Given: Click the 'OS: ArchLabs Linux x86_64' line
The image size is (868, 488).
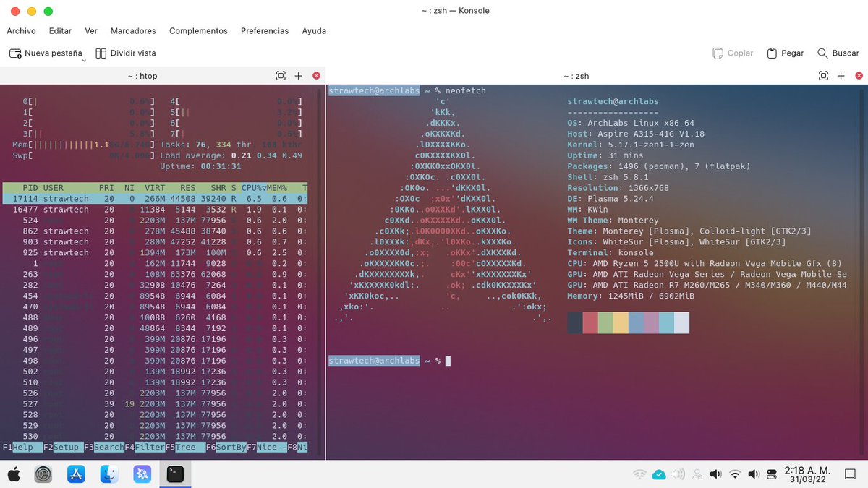Looking at the screenshot, I should pyautogui.click(x=631, y=123).
